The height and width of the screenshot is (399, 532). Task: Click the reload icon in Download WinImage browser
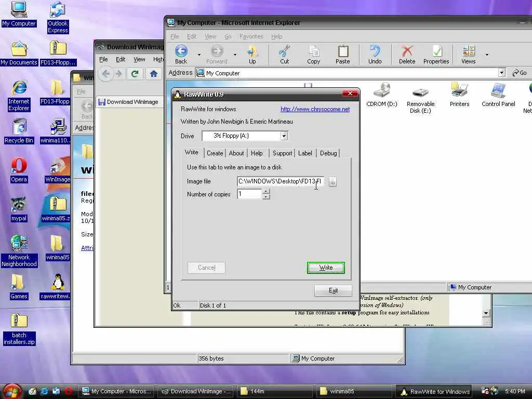pyautogui.click(x=135, y=74)
